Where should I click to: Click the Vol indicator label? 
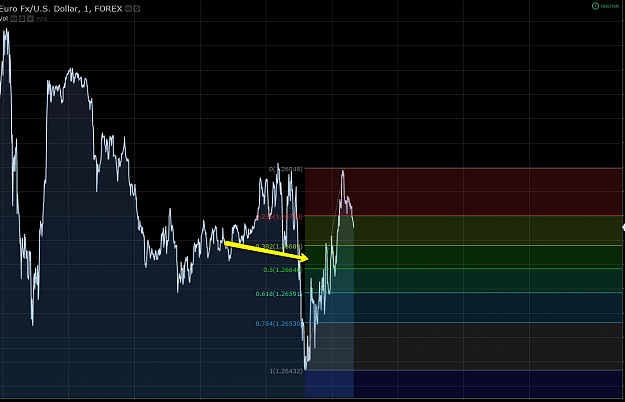point(4,19)
